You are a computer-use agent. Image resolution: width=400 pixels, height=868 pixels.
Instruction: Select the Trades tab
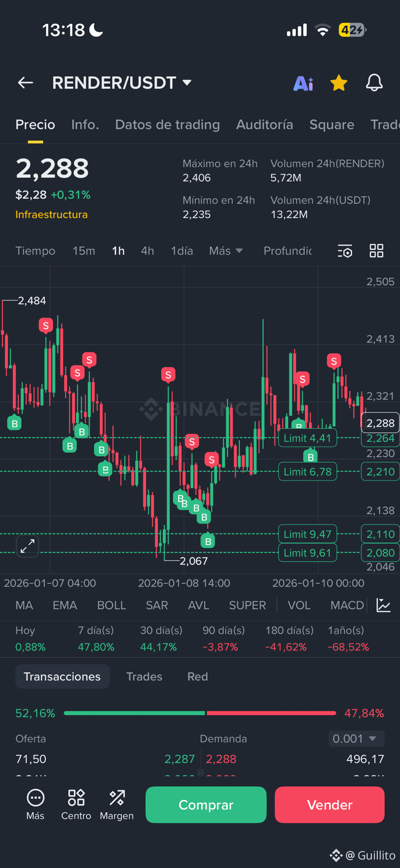tap(144, 677)
